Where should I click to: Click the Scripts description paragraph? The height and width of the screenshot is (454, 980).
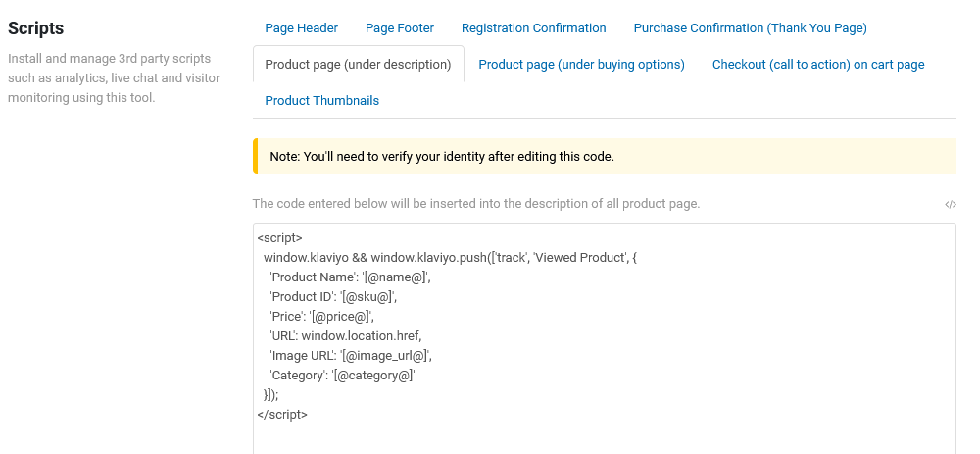click(114, 78)
